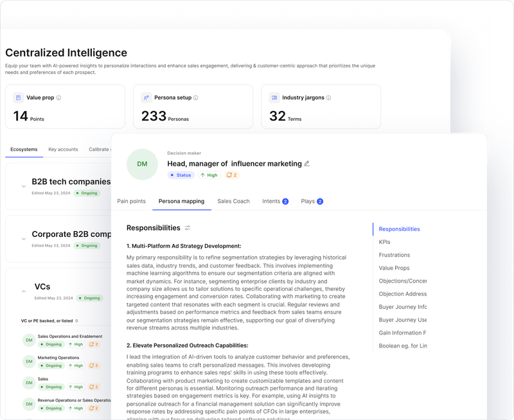Open Revenue Operations or Sales Operations persona
Viewport: 514px width, 420px height.
(74, 400)
